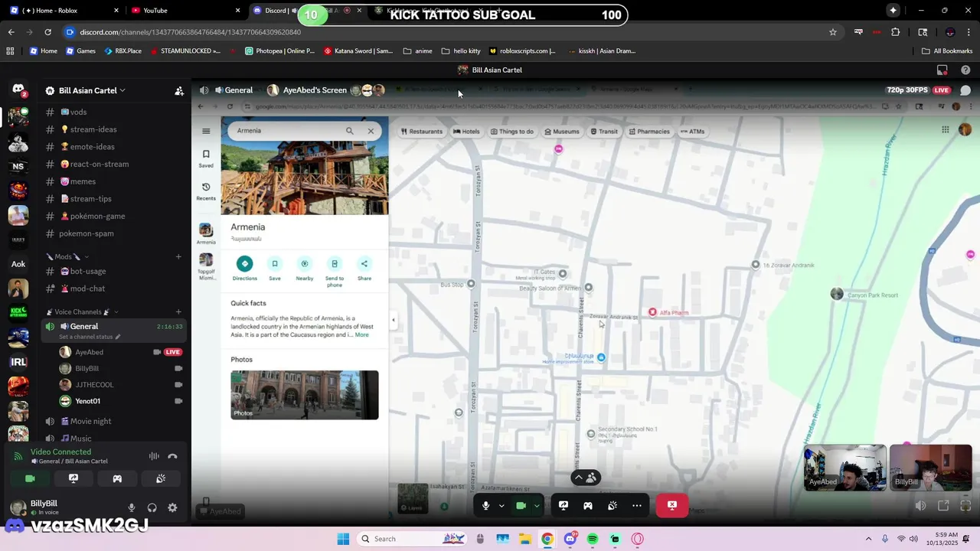The width and height of the screenshot is (980, 551).
Task: Open Maps Layers thumbnail
Action: click(413, 498)
